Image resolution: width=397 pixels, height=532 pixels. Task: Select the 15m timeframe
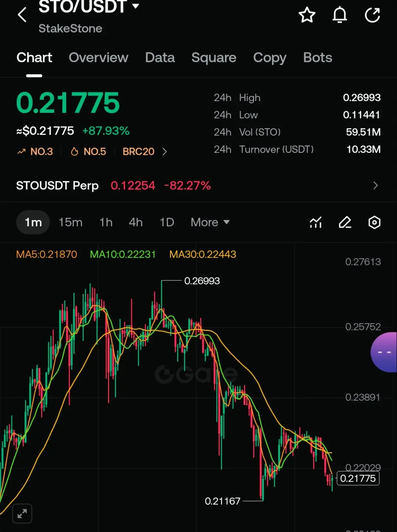point(71,222)
